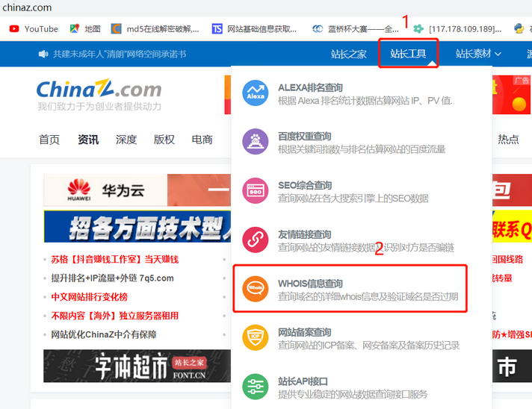The image size is (532, 409).
Task: Click the orange Whois icon
Action: 255,289
